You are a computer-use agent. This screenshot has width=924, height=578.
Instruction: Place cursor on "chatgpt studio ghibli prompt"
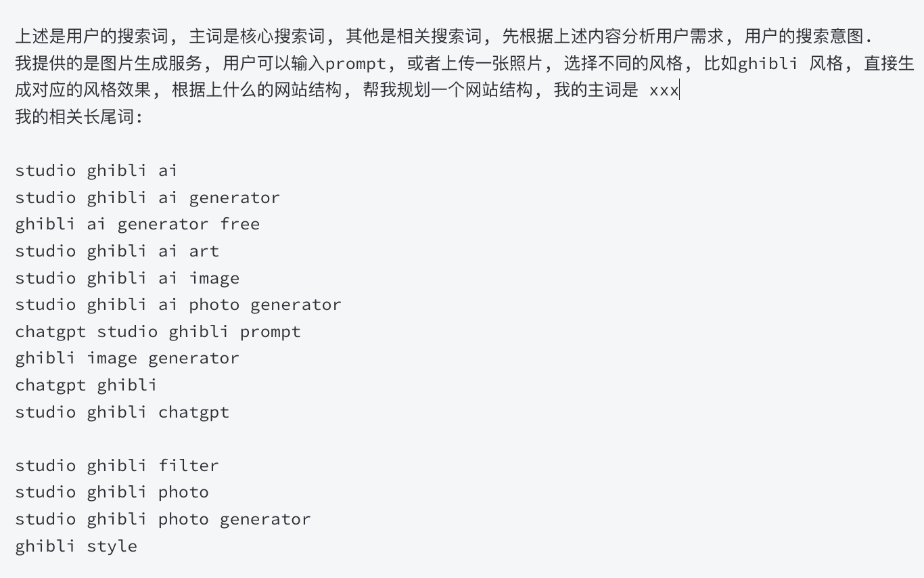[157, 332]
